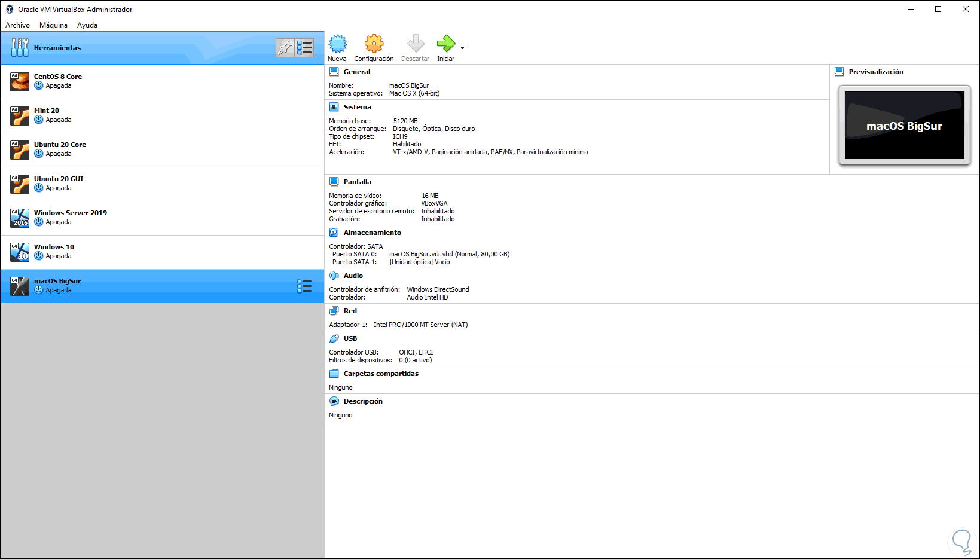Select the Windows Server 2019 machine icon
The height and width of the screenshot is (559, 980).
click(x=20, y=218)
